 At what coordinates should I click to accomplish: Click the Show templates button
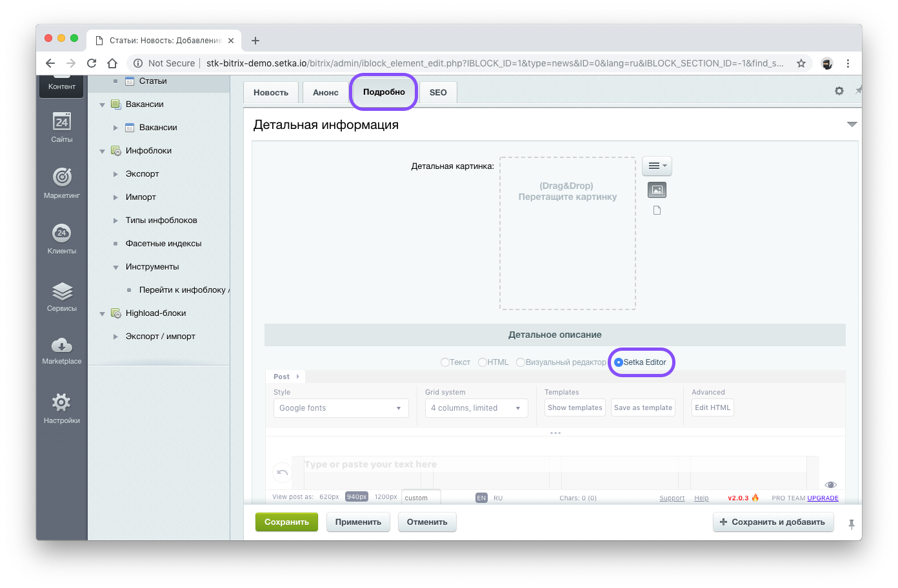(x=575, y=407)
